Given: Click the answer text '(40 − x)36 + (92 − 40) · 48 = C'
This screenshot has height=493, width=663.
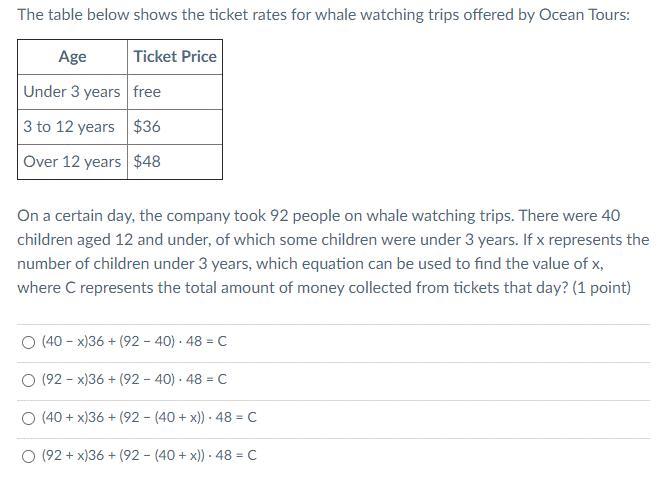Looking at the screenshot, I should click(134, 342).
